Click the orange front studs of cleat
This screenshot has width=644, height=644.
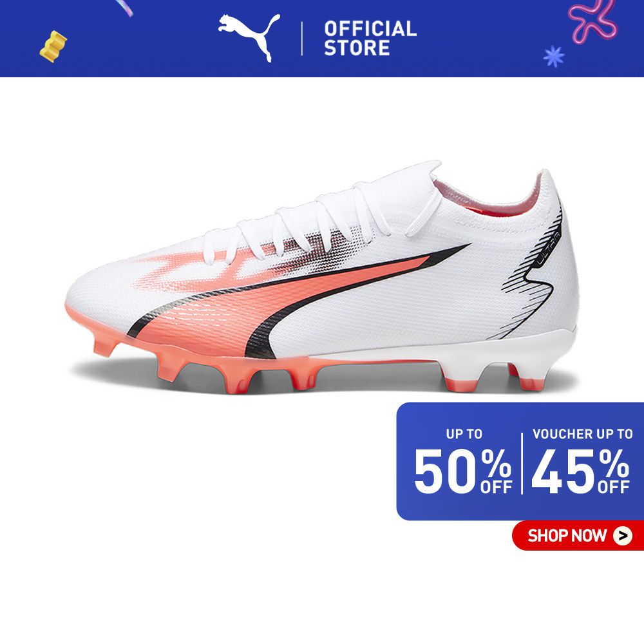pyautogui.click(x=205, y=361)
